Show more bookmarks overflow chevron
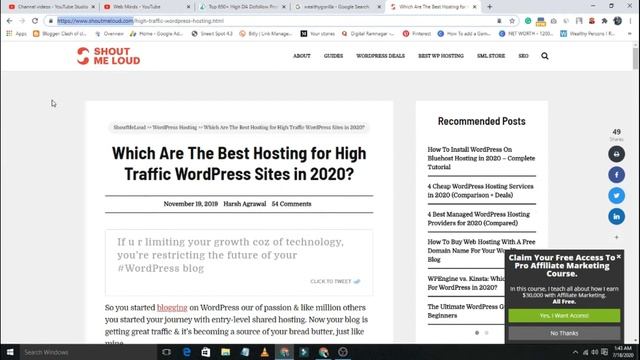 [x=630, y=34]
